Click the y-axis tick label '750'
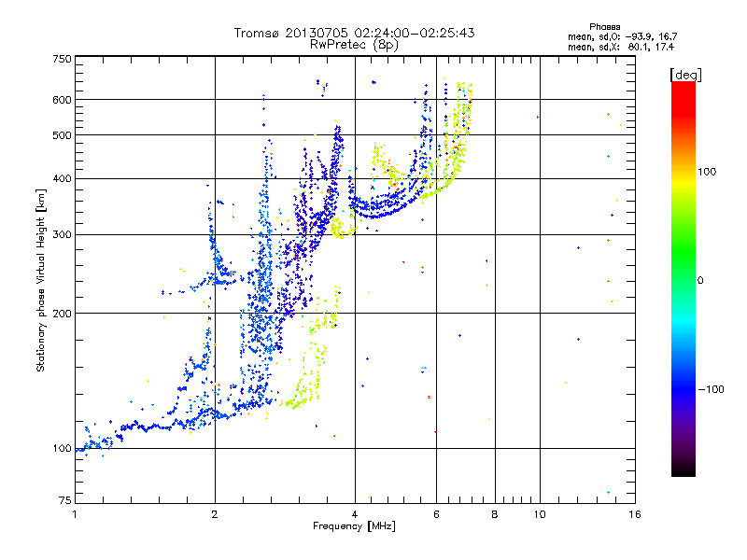747x560 pixels. [x=62, y=59]
